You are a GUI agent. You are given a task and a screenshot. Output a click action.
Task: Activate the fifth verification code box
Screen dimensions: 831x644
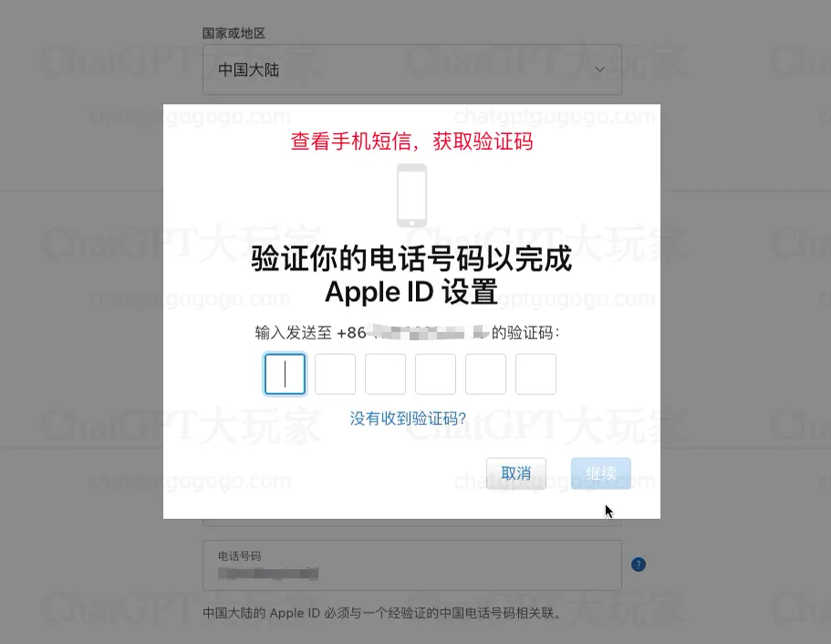485,374
